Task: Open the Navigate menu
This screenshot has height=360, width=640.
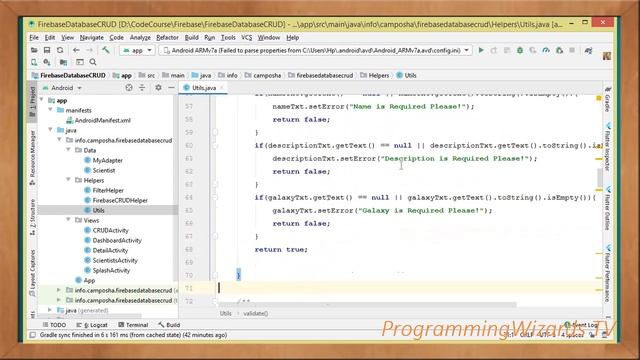Action: pyautogui.click(x=91, y=38)
